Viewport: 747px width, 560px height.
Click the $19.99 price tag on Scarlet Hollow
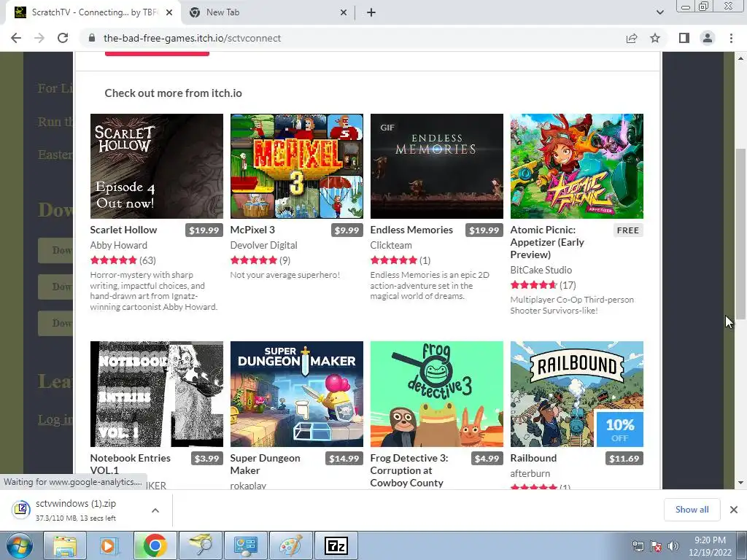tap(204, 230)
